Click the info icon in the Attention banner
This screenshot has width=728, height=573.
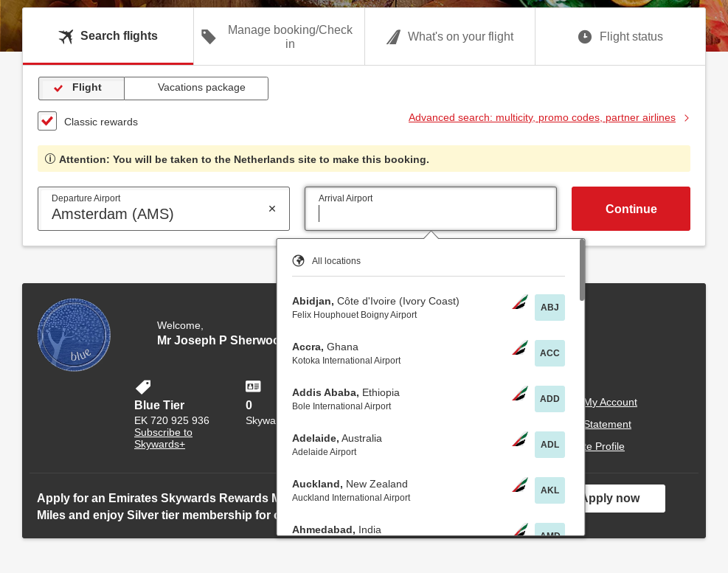(x=50, y=159)
